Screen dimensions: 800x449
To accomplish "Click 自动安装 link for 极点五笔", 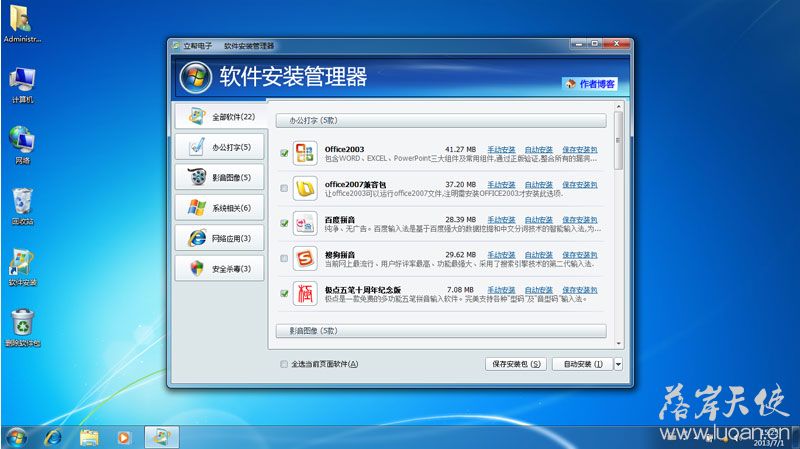I will pyautogui.click(x=539, y=290).
